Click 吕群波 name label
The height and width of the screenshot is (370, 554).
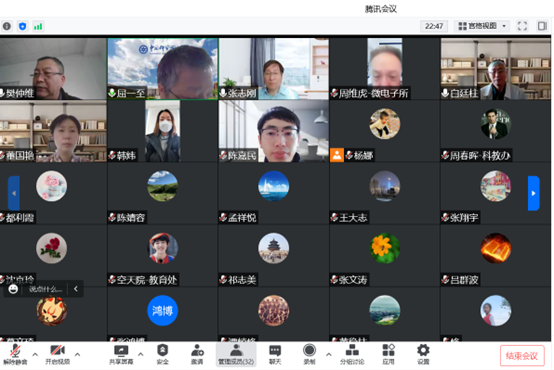(x=464, y=280)
